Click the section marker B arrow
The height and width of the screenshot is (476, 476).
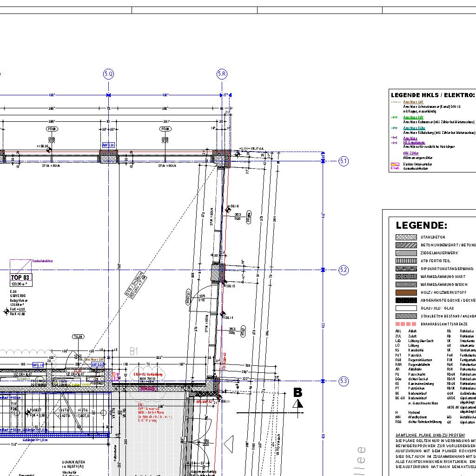click(x=297, y=399)
